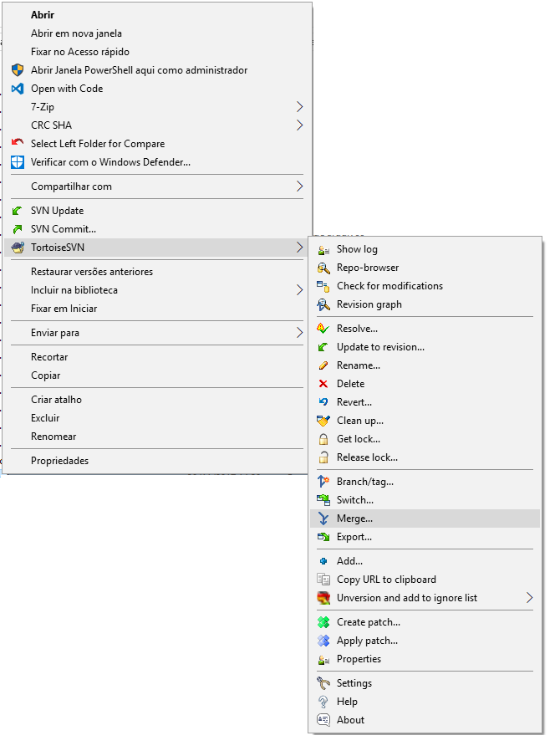560x756 pixels.
Task: Expand Unversion and add to ignore list arrow
Action: (530, 598)
